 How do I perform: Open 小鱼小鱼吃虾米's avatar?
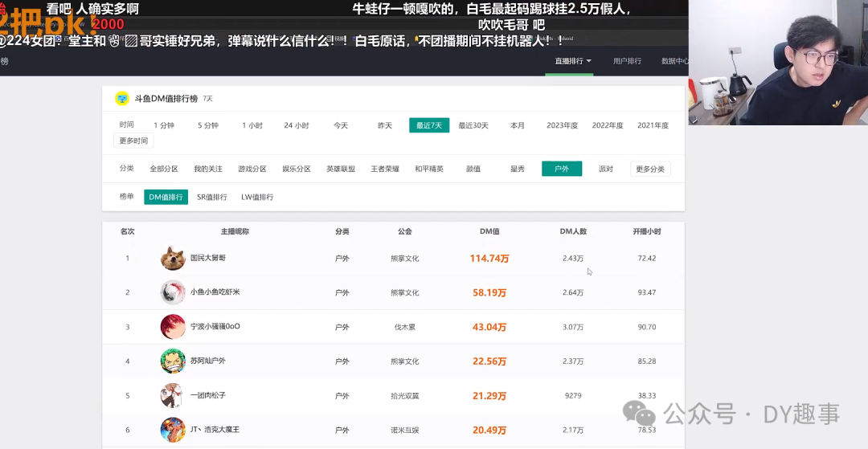coord(173,292)
